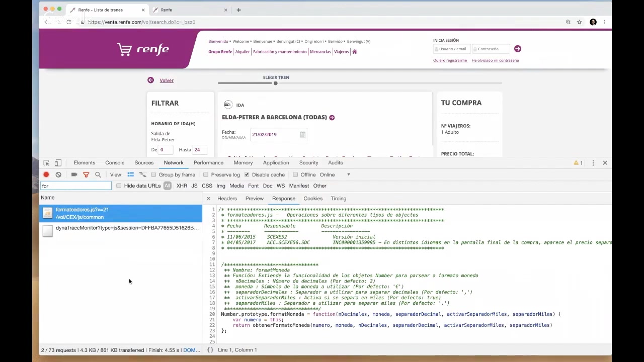
Task: Reload the browser page
Action: click(68, 22)
